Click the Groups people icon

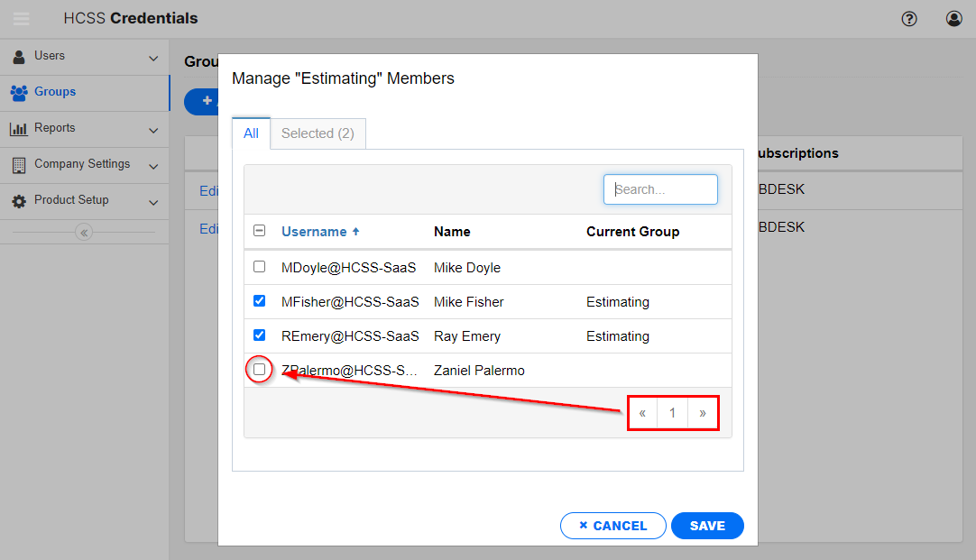20,93
